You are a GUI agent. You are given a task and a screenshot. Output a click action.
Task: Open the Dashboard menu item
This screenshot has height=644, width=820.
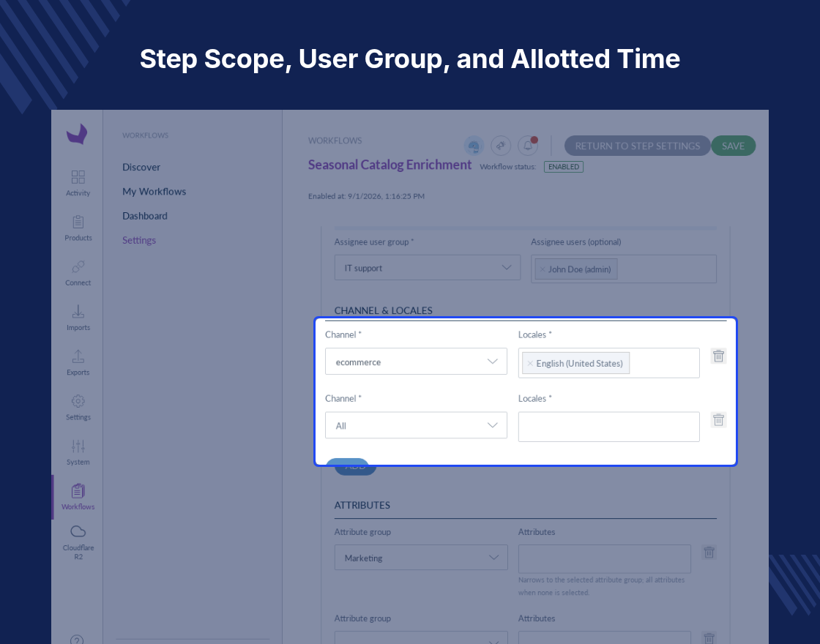pyautogui.click(x=145, y=216)
